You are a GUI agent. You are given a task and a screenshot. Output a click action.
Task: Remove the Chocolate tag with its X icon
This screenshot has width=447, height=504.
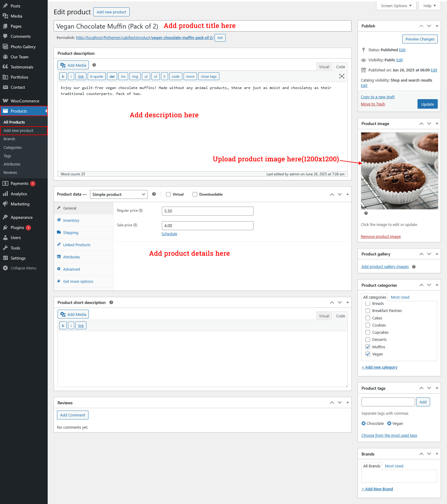tap(363, 423)
